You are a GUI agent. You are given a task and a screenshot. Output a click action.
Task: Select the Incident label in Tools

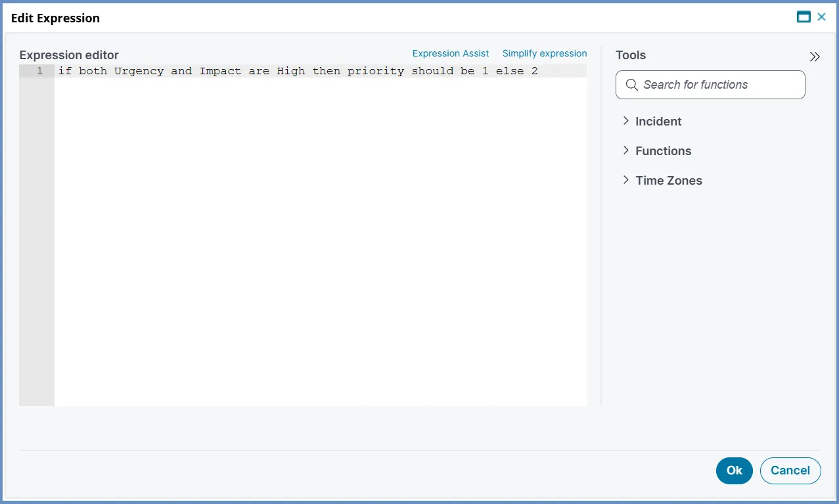[658, 122]
